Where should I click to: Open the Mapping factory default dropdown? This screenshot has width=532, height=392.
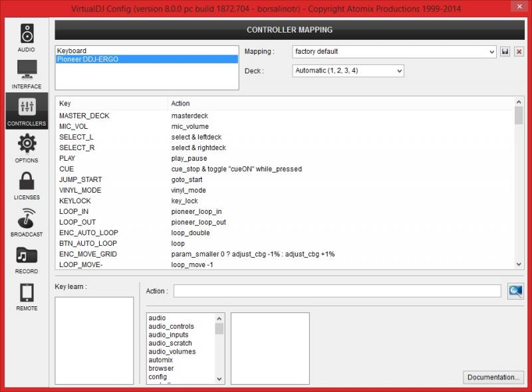pos(394,52)
